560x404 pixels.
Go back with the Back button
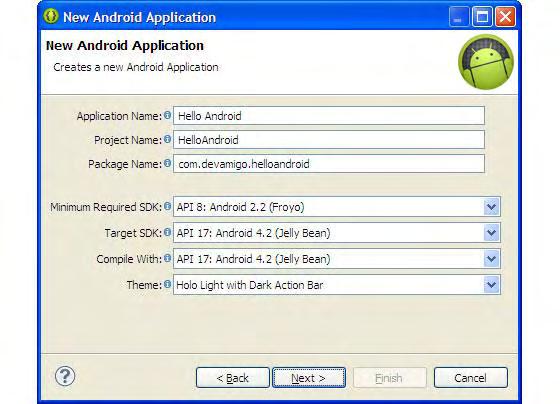tap(232, 378)
